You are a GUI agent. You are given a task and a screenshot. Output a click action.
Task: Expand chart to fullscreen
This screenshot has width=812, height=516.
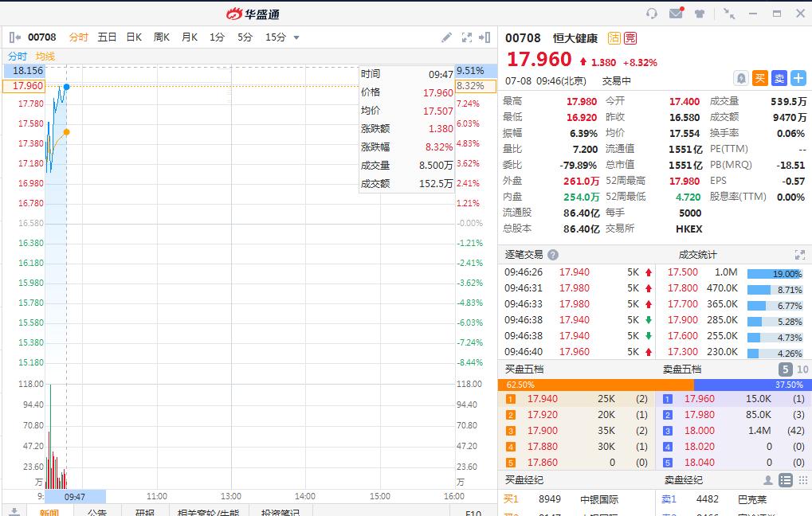click(467, 37)
